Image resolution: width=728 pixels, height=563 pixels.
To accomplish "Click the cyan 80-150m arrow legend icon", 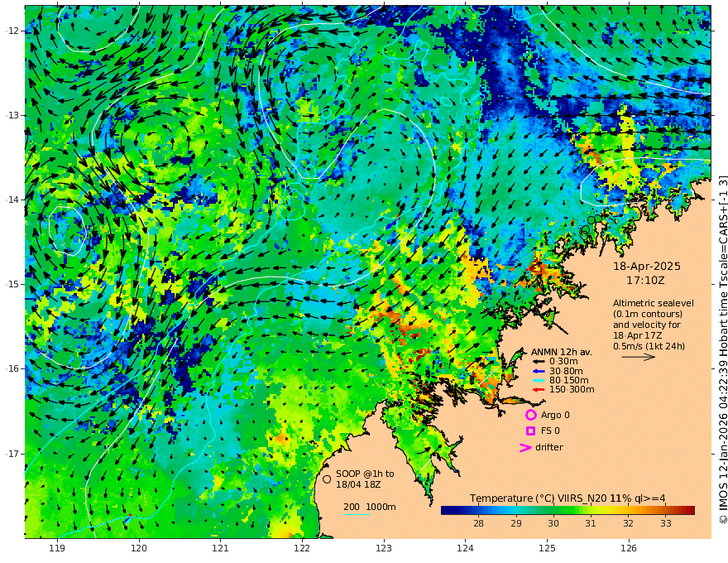I will coord(539,380).
